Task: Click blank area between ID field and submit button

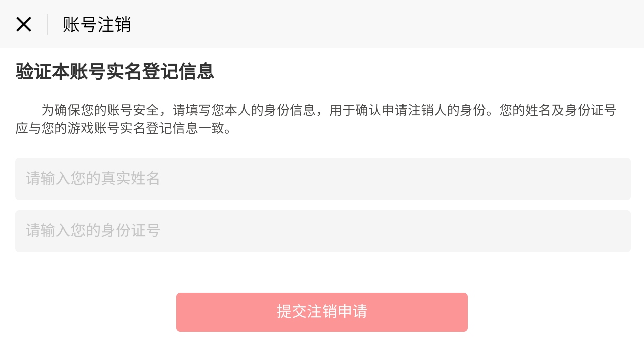Action: (322, 273)
